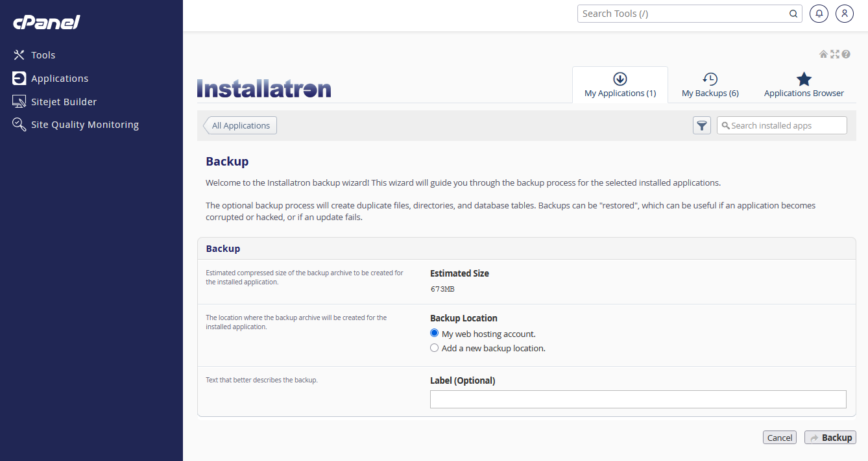Open the filter funnel button
The height and width of the screenshot is (461, 868).
point(702,125)
